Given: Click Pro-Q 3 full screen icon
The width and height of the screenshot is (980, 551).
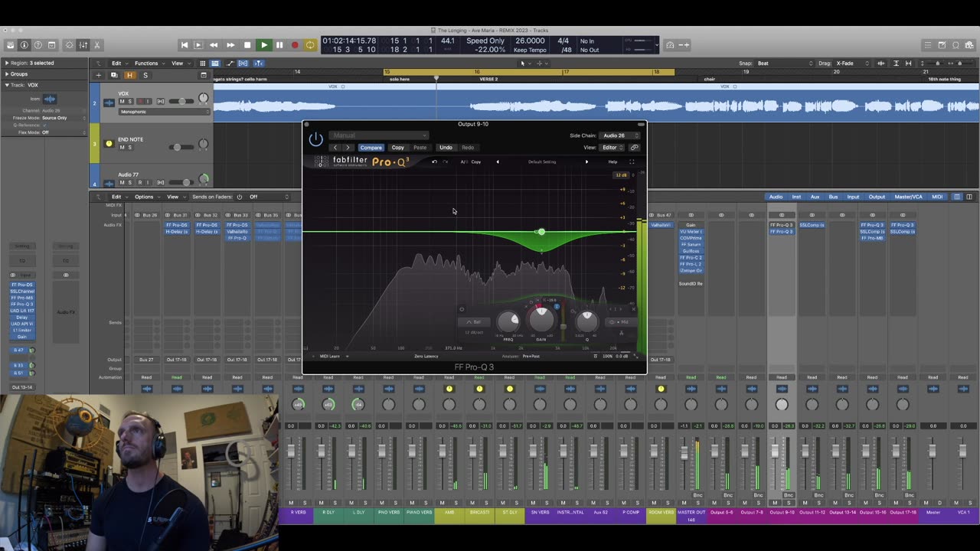Looking at the screenshot, I should 632,161.
